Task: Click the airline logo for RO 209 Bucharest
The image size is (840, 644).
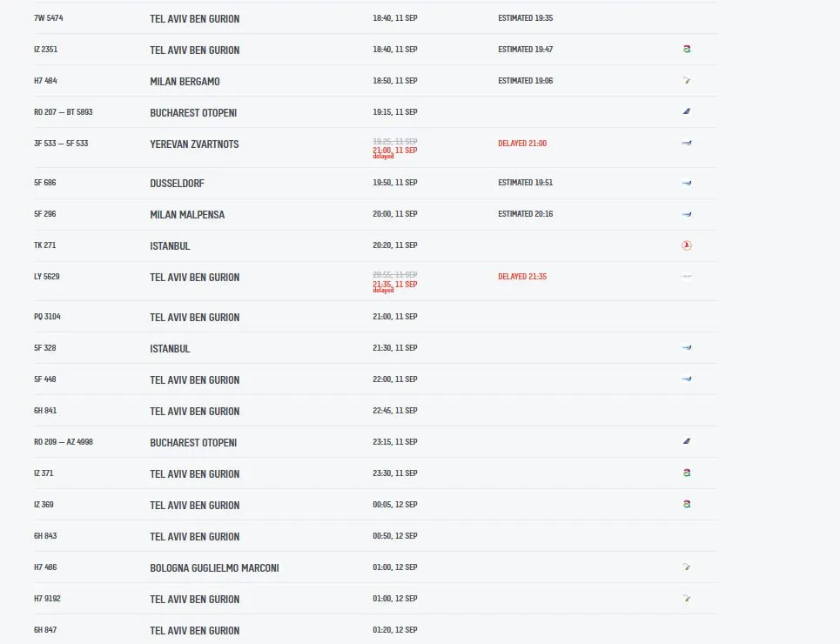Action: (687, 441)
